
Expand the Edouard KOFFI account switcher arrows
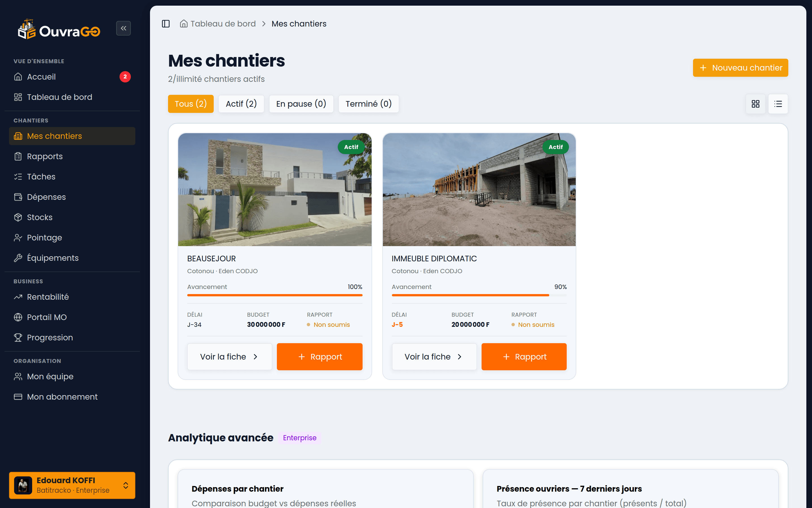(x=125, y=485)
